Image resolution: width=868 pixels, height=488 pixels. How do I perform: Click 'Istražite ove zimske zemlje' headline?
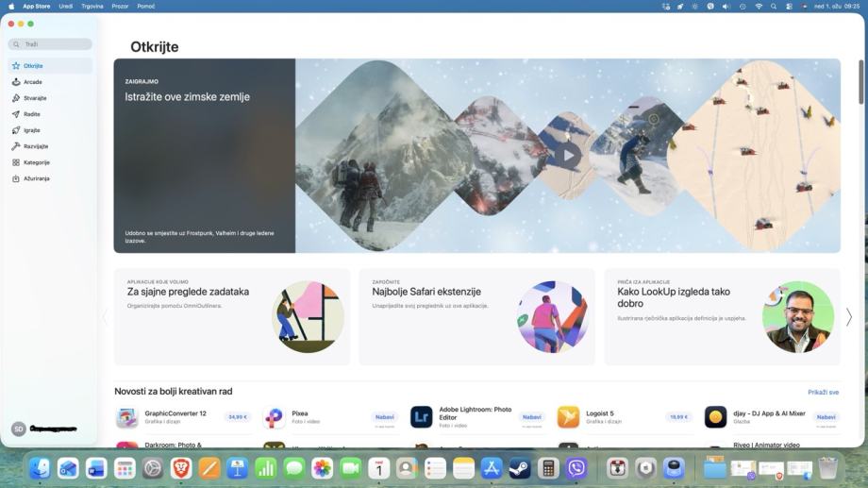click(187, 97)
